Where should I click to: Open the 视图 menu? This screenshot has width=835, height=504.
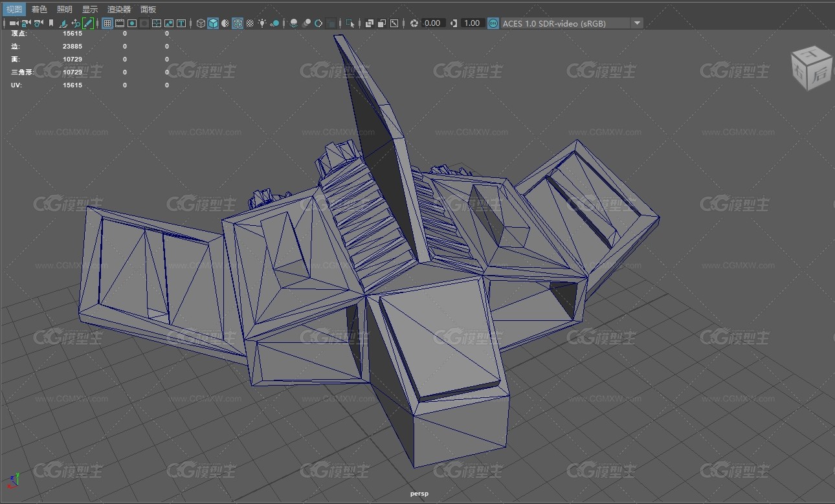coord(14,9)
